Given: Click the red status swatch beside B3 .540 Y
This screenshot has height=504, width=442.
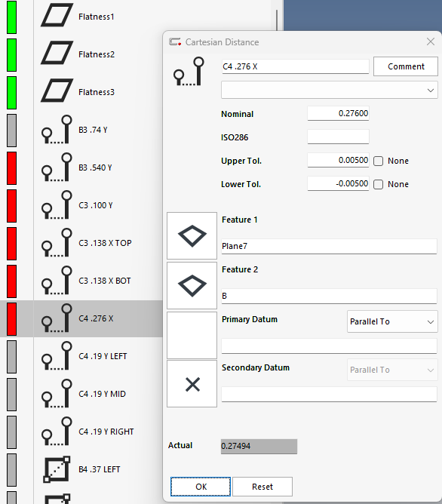Looking at the screenshot, I should [11, 168].
